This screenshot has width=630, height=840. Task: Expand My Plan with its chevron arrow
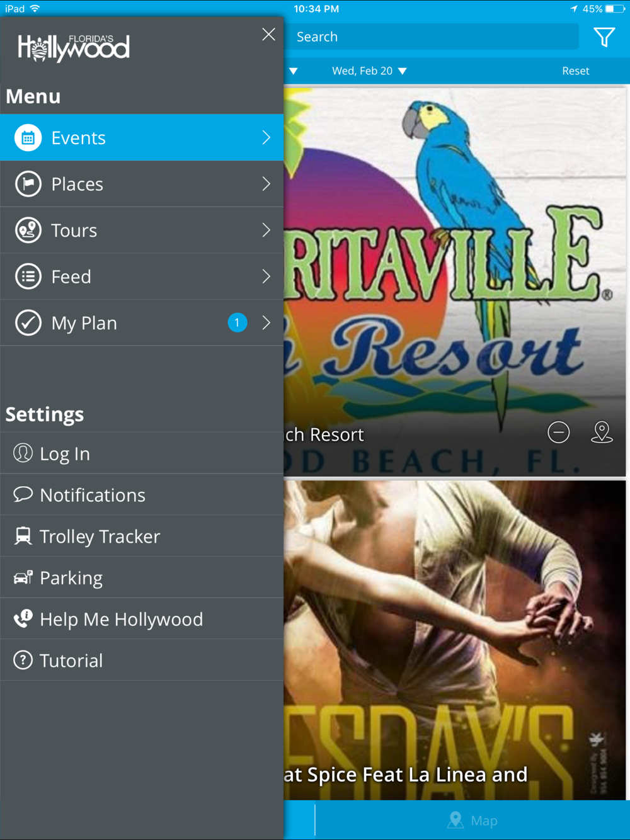(x=266, y=323)
